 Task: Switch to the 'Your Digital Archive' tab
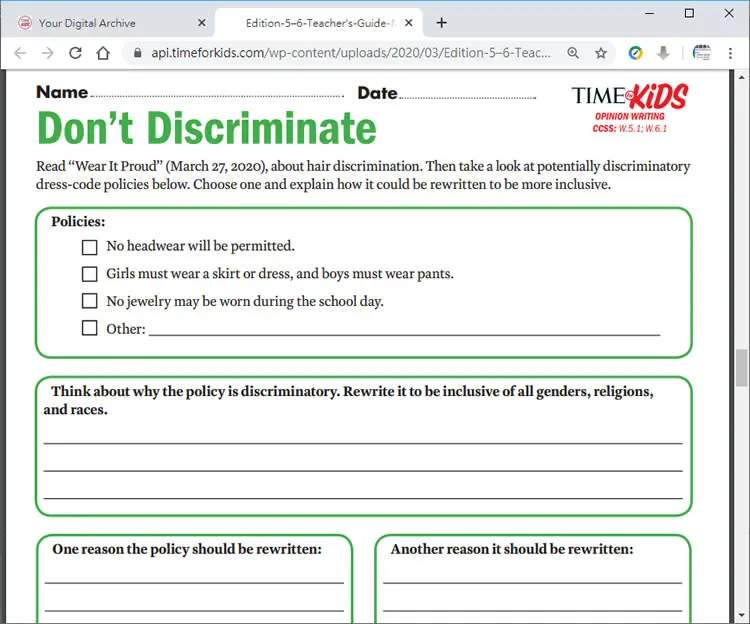pos(87,23)
